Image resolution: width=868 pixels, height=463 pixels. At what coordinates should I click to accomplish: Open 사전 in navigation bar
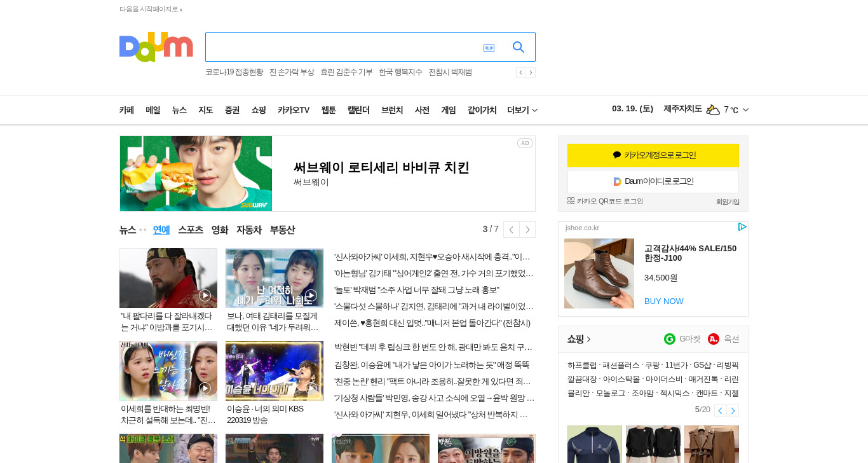coord(422,110)
